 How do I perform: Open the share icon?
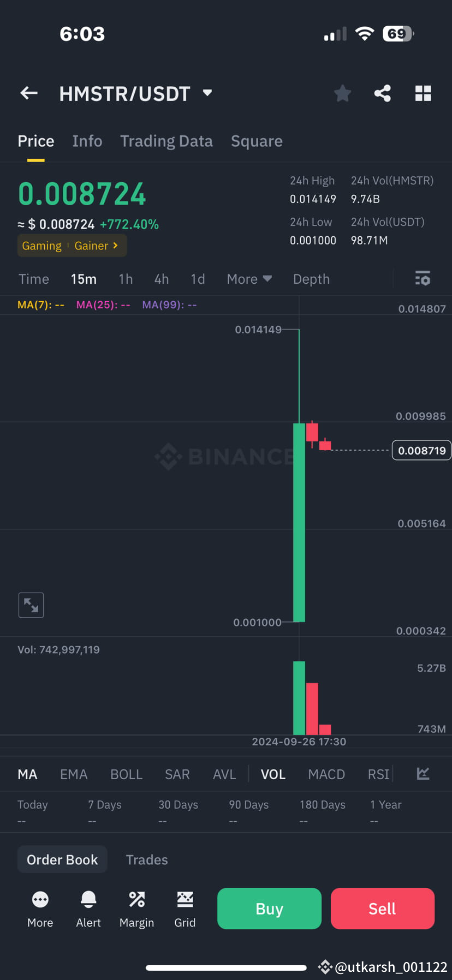point(382,93)
